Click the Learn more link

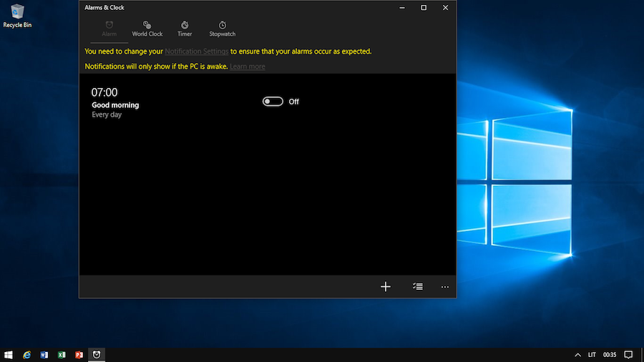pos(248,67)
